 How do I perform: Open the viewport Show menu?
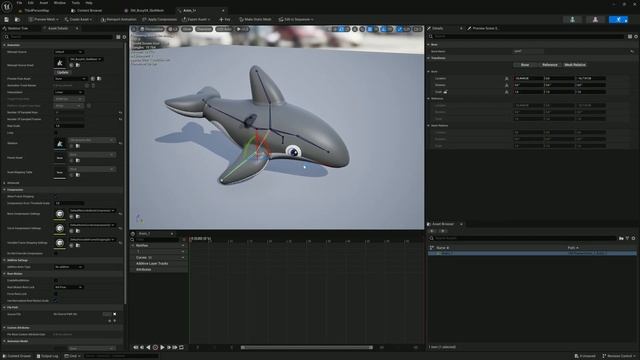[x=187, y=29]
